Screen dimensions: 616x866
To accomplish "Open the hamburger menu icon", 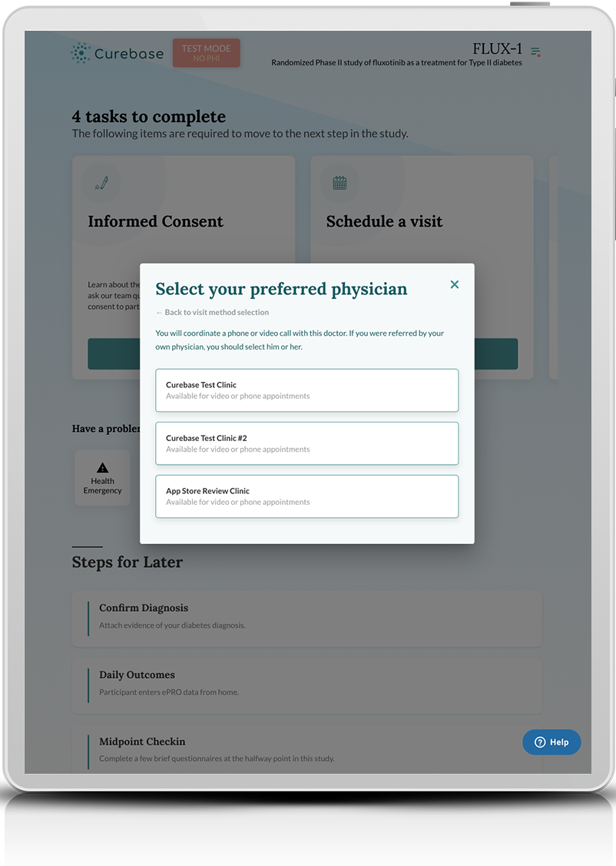I will point(536,52).
